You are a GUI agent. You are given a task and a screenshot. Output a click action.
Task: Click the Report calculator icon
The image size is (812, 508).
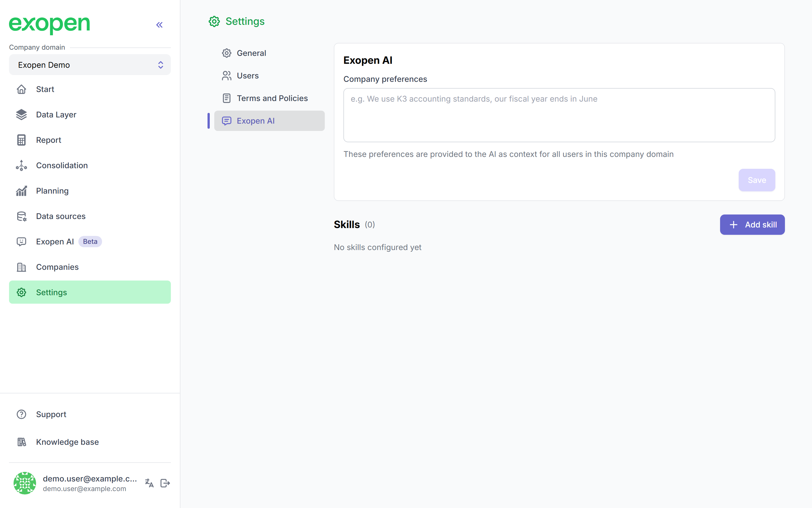[x=21, y=140]
